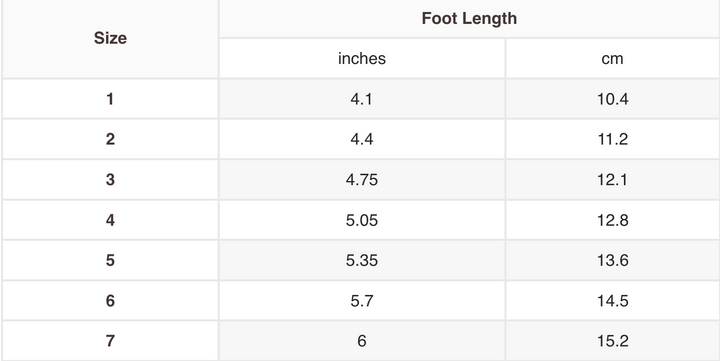Select the 5.05 inches cell
This screenshot has width=720, height=361.
pyautogui.click(x=362, y=220)
